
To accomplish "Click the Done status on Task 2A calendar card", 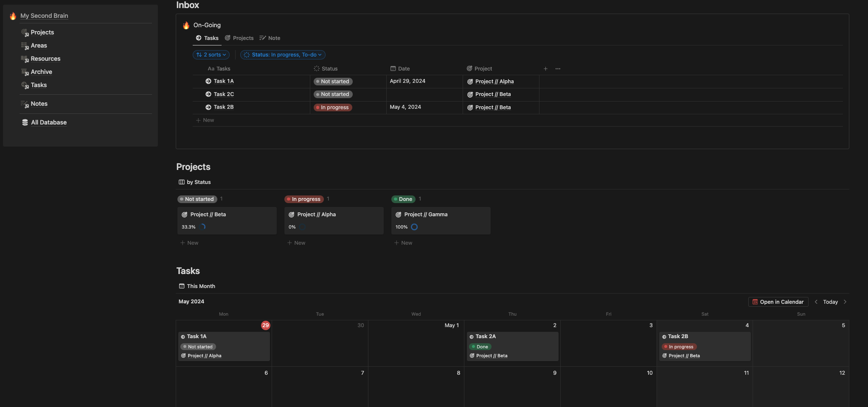I will (x=480, y=347).
